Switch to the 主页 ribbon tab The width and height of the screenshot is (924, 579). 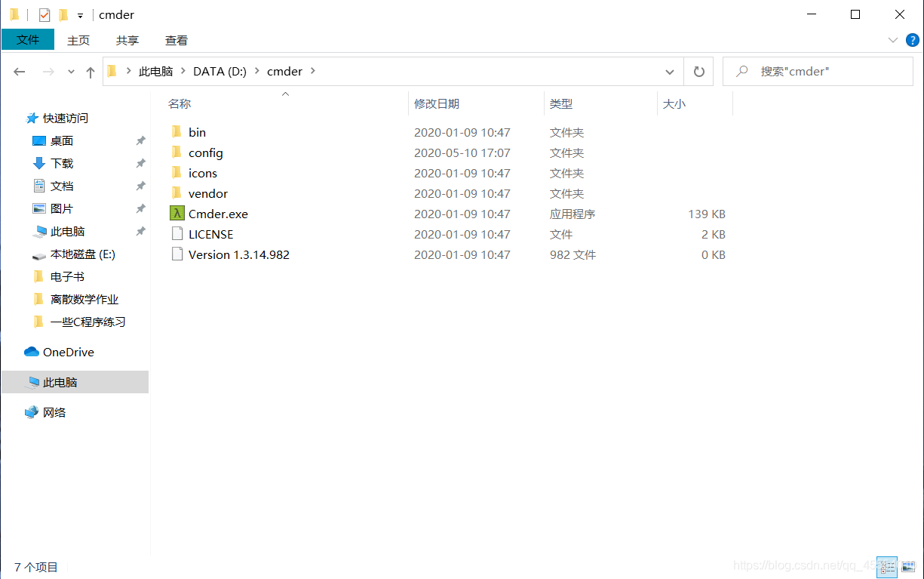pos(78,40)
